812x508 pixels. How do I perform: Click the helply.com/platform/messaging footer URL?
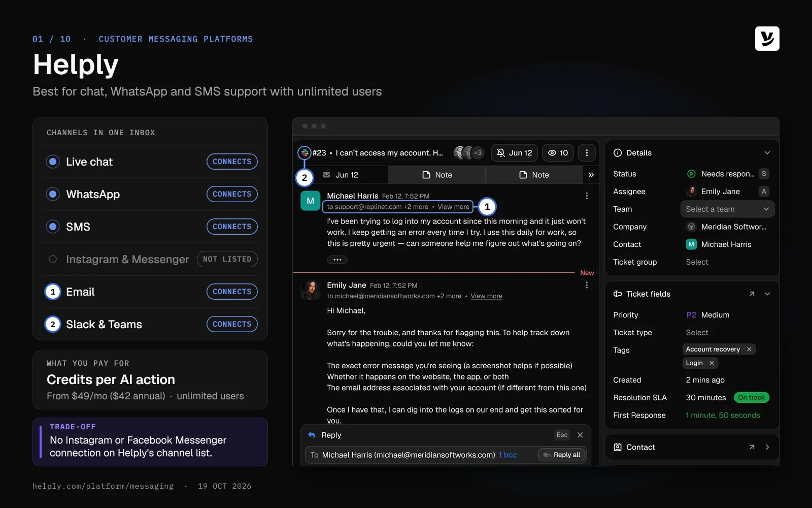[103, 486]
